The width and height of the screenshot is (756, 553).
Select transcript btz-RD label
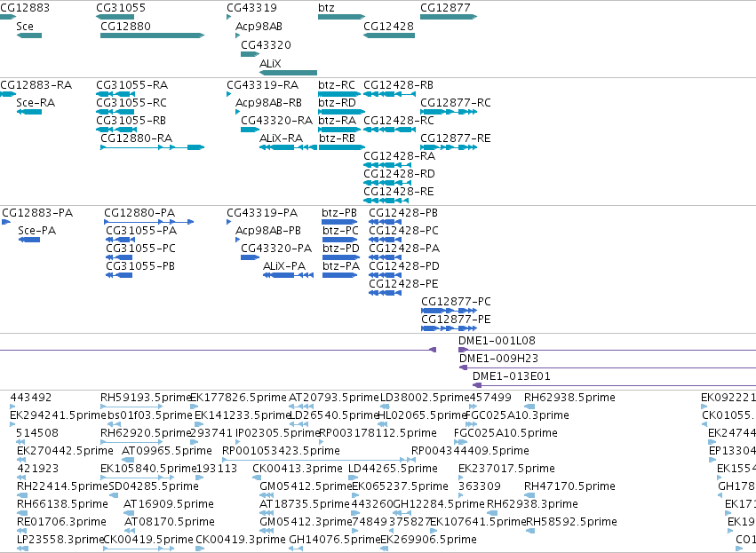tap(337, 103)
